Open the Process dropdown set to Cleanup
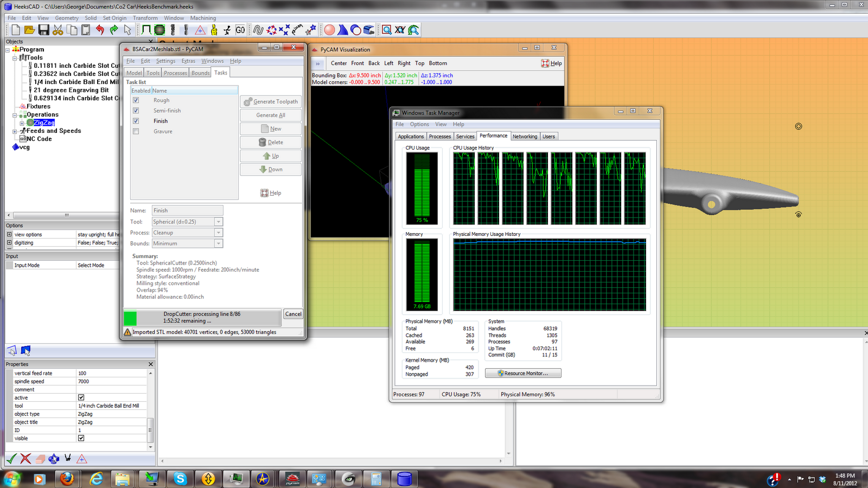The image size is (868, 488). point(218,232)
